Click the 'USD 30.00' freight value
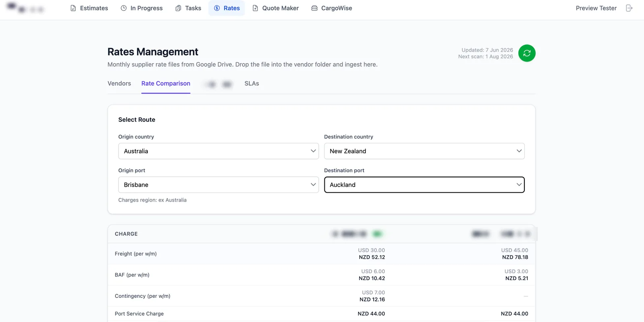 coord(372,250)
